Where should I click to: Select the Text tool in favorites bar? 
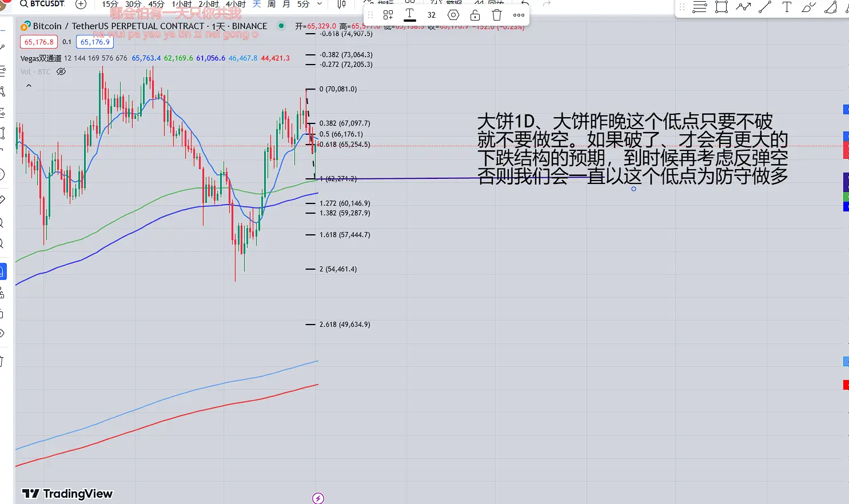pos(787,7)
